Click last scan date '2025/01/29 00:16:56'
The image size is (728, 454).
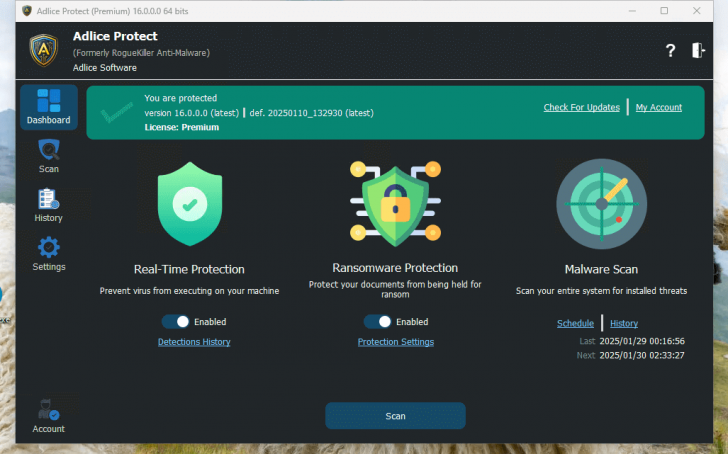click(x=642, y=341)
